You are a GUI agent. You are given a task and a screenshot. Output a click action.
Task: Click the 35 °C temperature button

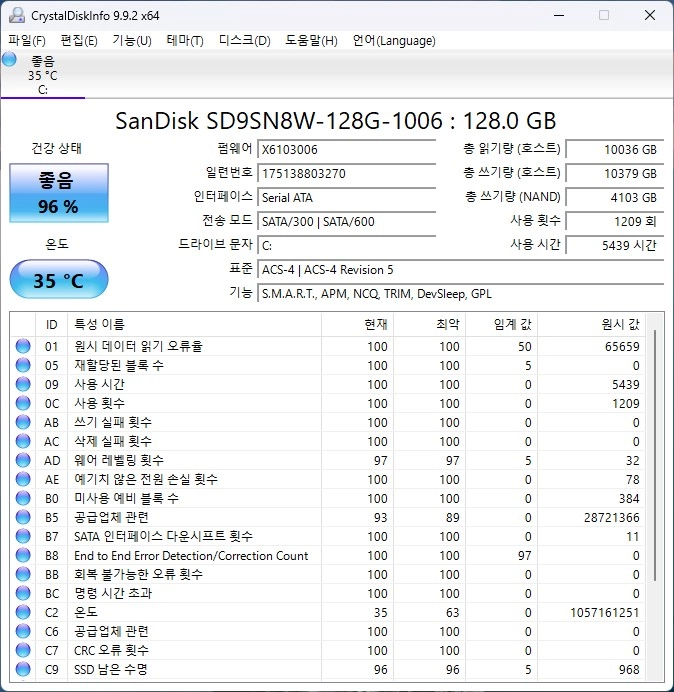click(x=59, y=279)
